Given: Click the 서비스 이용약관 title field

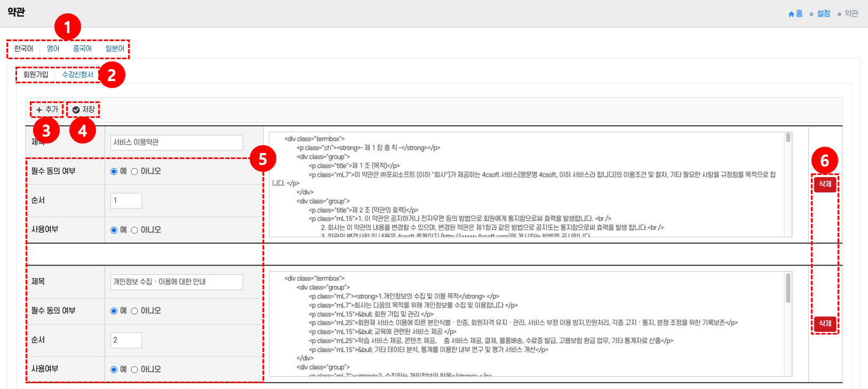Looking at the screenshot, I should (176, 142).
